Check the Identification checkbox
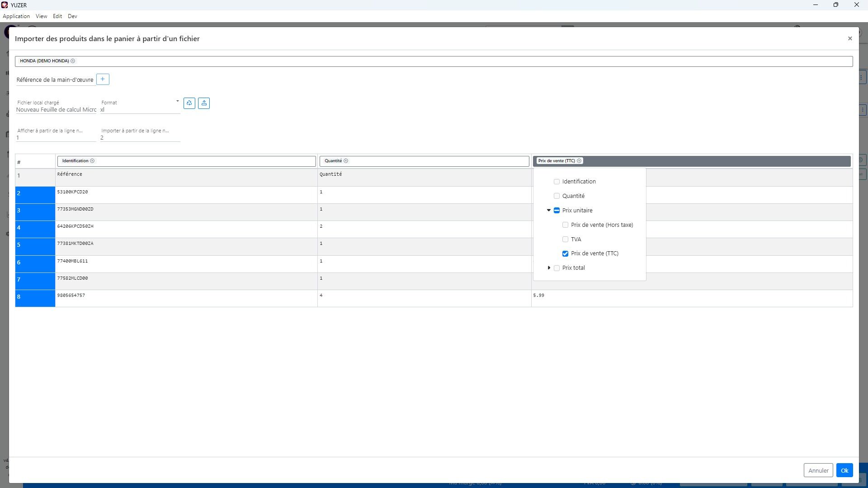This screenshot has width=868, height=488. [557, 182]
